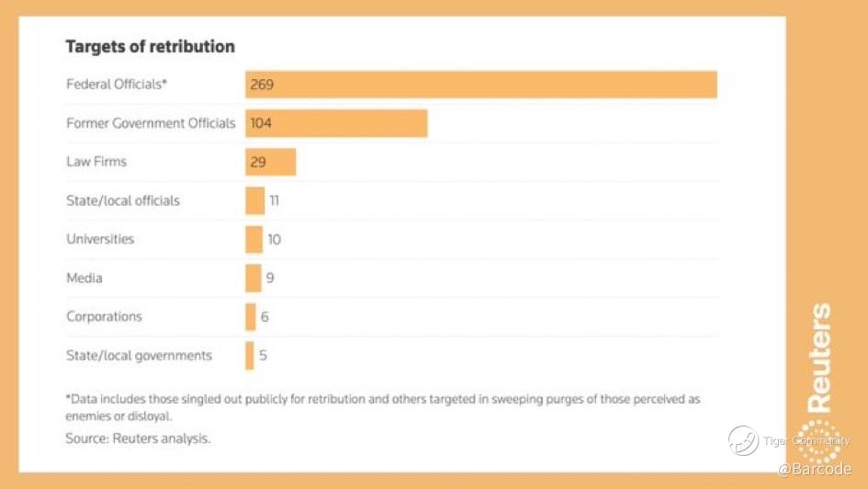Click the State/local officials bar
Image resolution: width=868 pixels, height=489 pixels.
[254, 200]
